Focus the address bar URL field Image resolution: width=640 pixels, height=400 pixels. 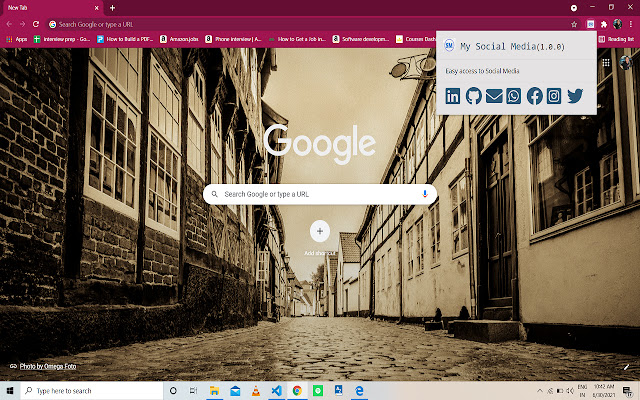[310, 24]
